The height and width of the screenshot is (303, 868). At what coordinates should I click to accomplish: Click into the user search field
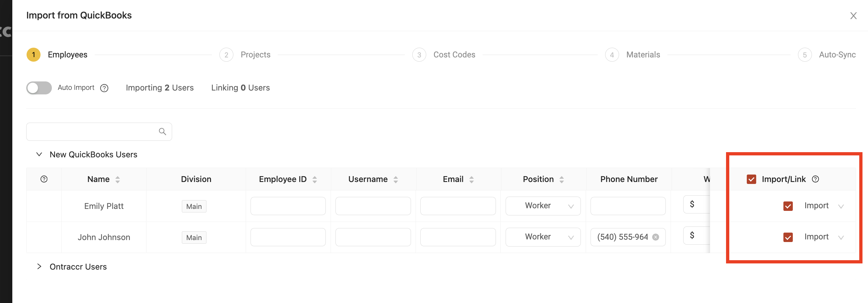tap(99, 132)
